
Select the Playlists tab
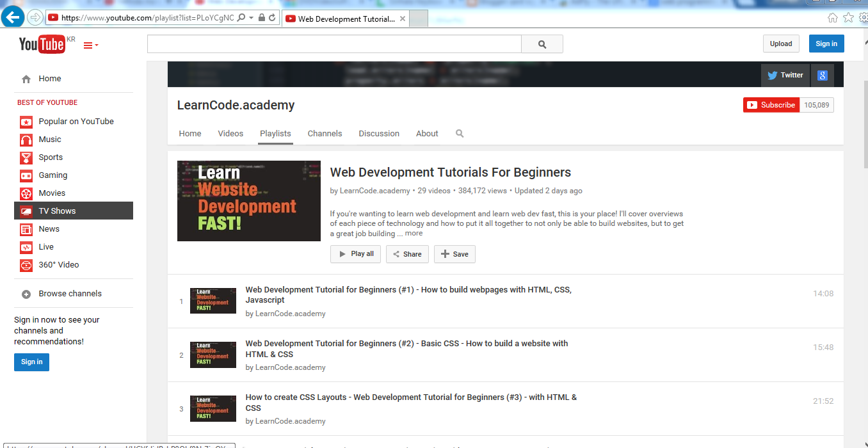pyautogui.click(x=275, y=134)
